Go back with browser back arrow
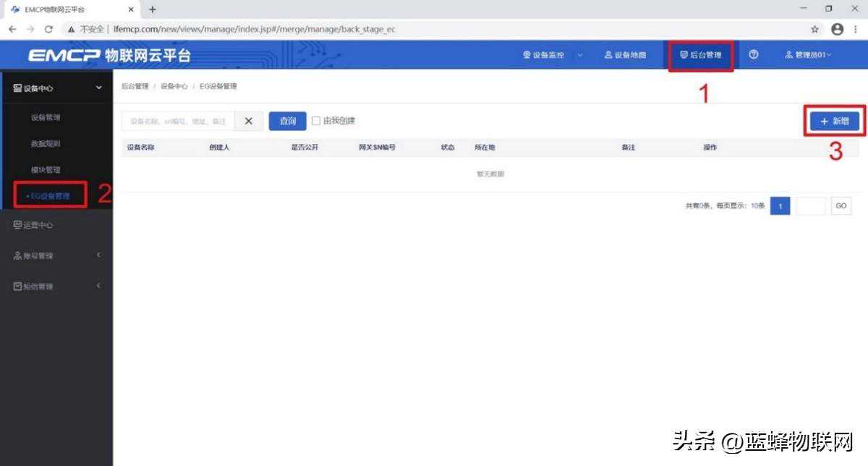 click(x=12, y=29)
